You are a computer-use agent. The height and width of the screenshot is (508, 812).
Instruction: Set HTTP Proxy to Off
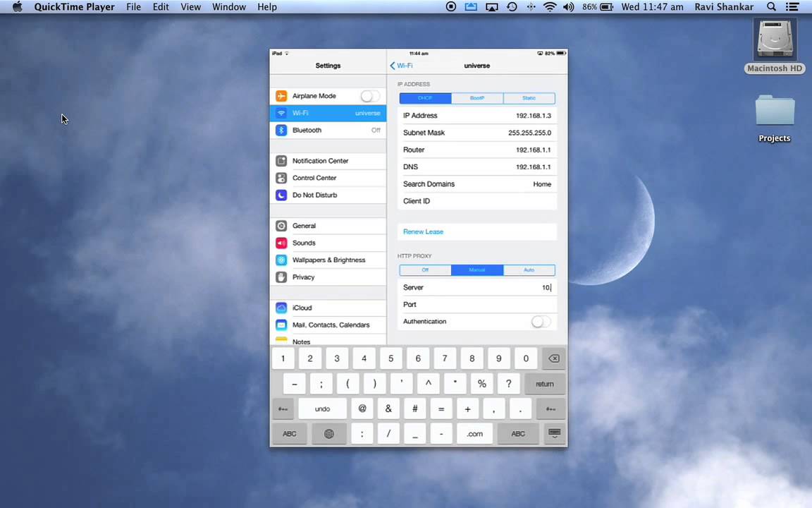click(425, 270)
